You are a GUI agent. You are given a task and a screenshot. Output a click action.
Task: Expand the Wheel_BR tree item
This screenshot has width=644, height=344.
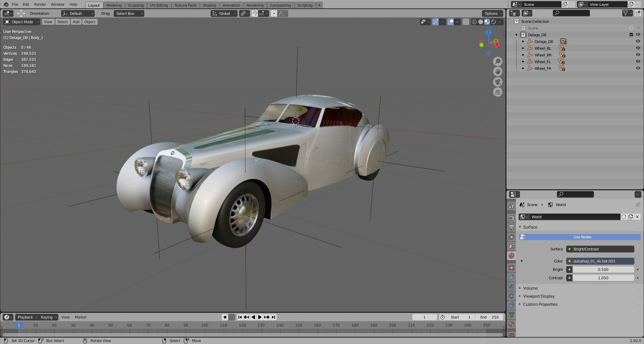click(523, 55)
